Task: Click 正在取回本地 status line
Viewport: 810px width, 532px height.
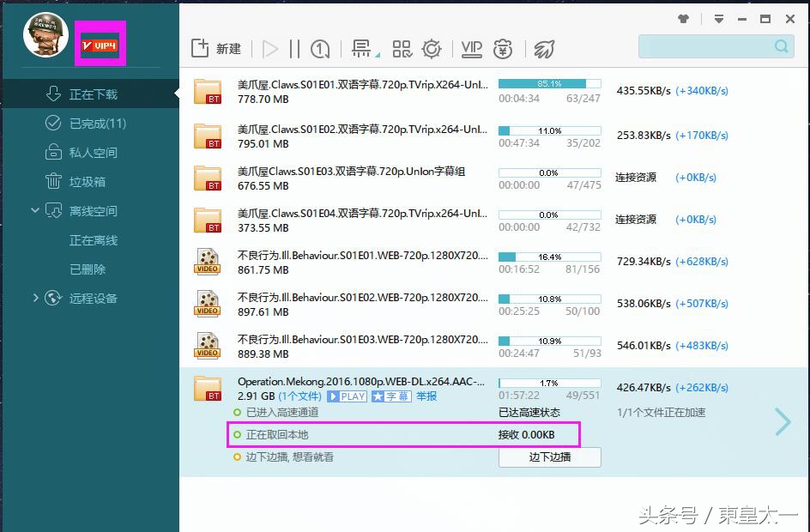Action: tap(271, 435)
